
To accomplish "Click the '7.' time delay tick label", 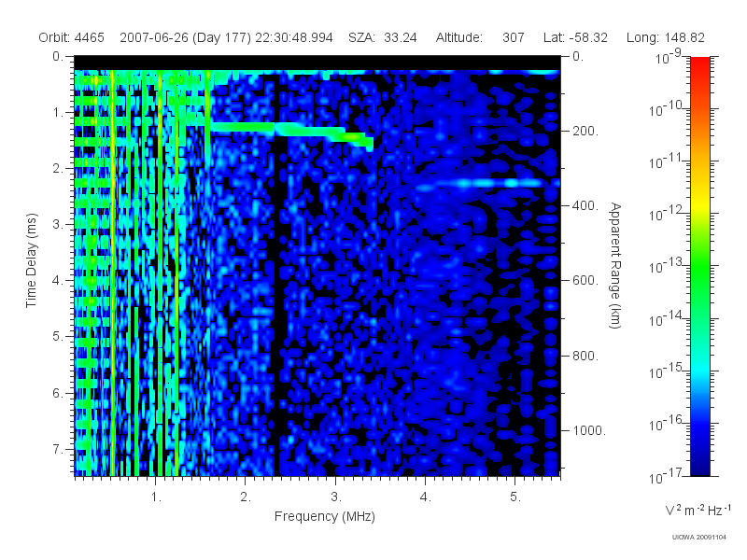I will 58,449.
